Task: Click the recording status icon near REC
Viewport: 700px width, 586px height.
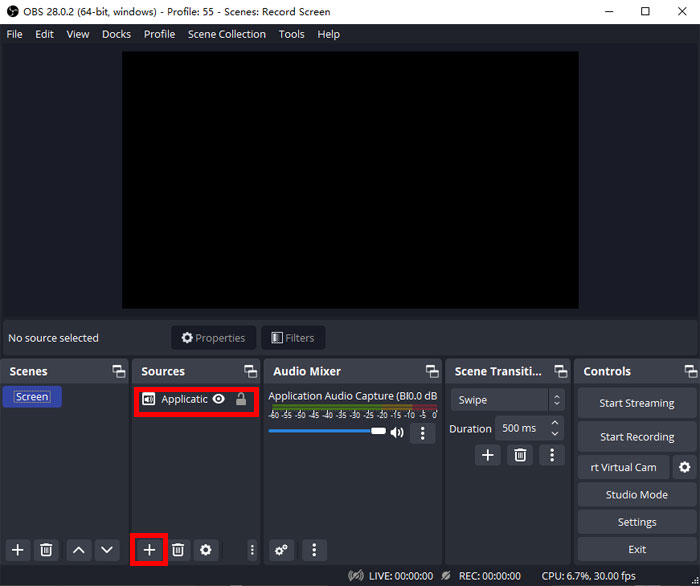Action: [446, 576]
